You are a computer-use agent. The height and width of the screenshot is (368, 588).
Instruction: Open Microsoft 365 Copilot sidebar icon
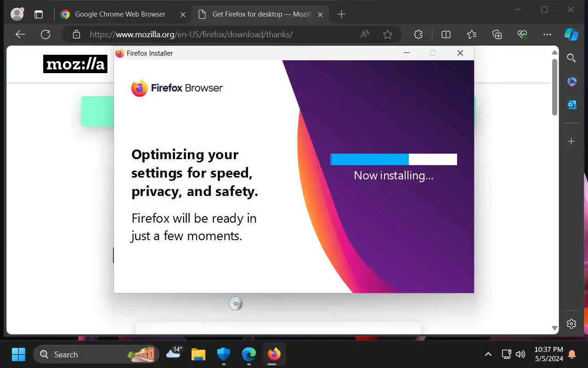point(571,81)
